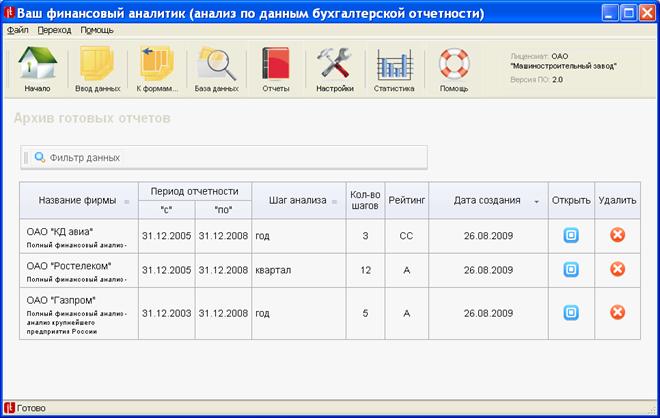
Task: Open Шаг анализа column header filter
Action: pyautogui.click(x=335, y=201)
